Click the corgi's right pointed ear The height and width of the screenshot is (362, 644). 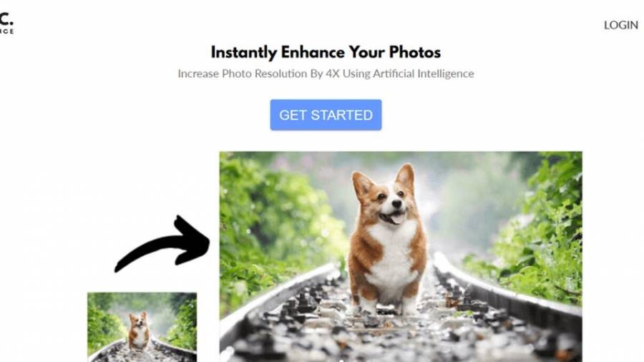click(x=406, y=177)
